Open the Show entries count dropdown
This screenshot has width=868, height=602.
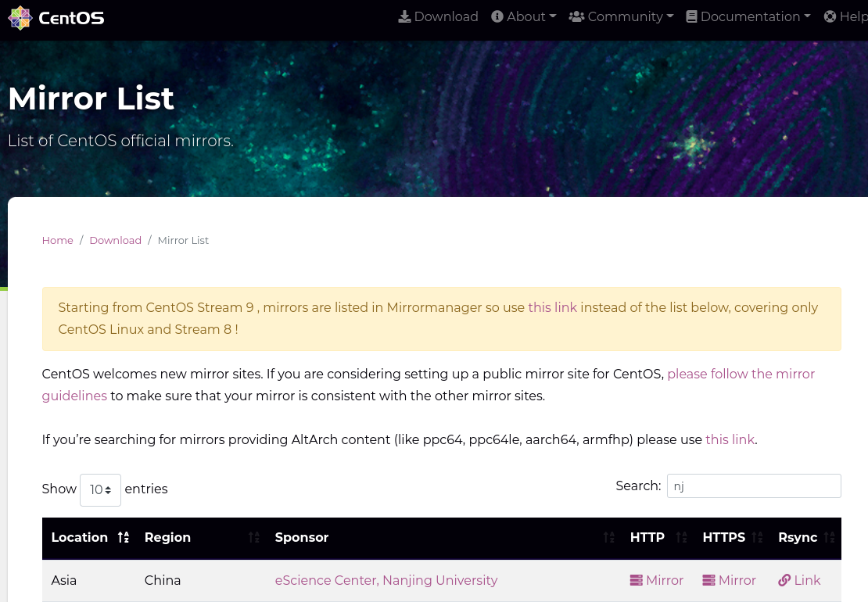[100, 489]
